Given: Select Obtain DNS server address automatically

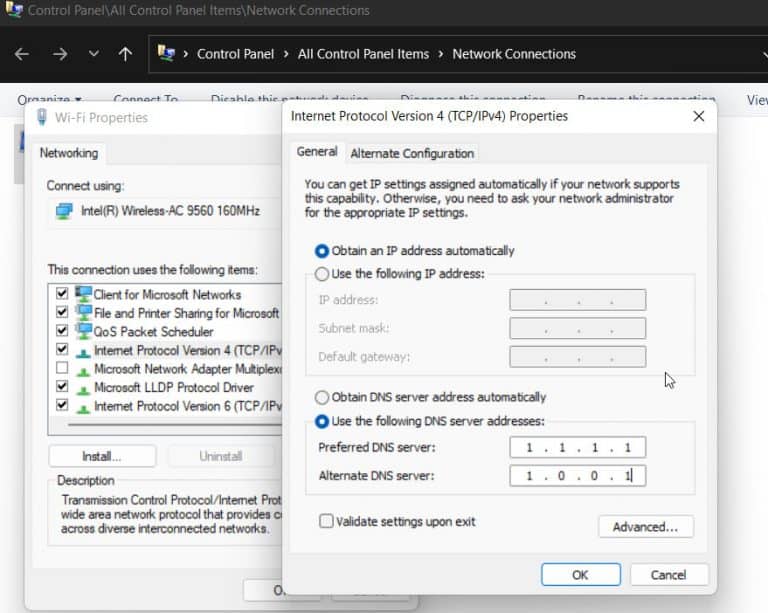Looking at the screenshot, I should pos(322,397).
